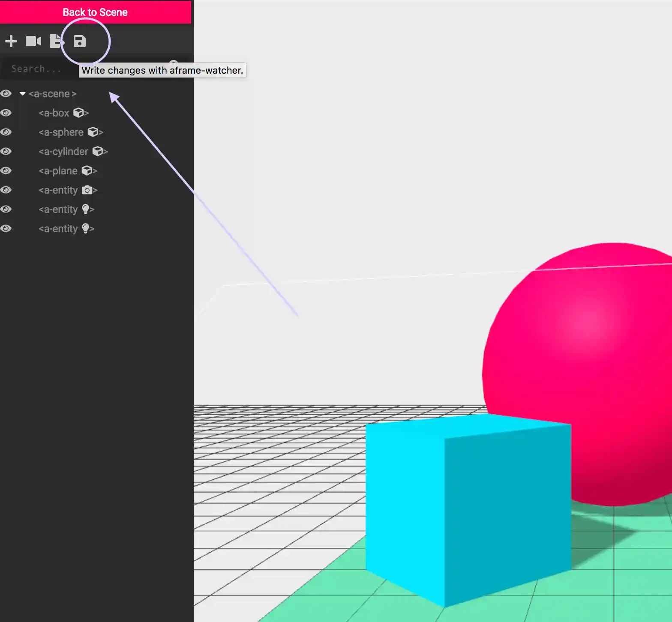The height and width of the screenshot is (622, 672).
Task: Select the a-cylinder entry in the tree
Action: pyautogui.click(x=63, y=152)
